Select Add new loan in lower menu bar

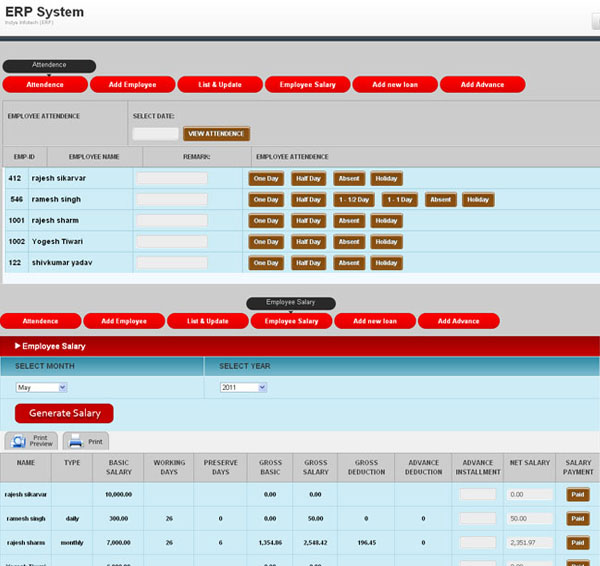click(375, 321)
